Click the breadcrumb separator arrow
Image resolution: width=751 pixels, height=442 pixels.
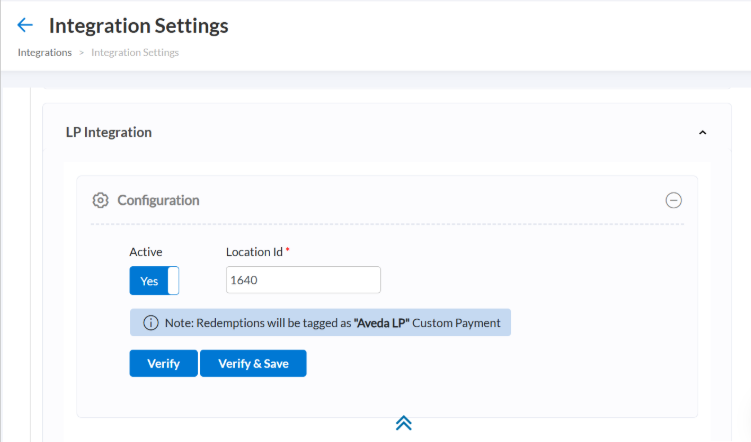tap(81, 53)
